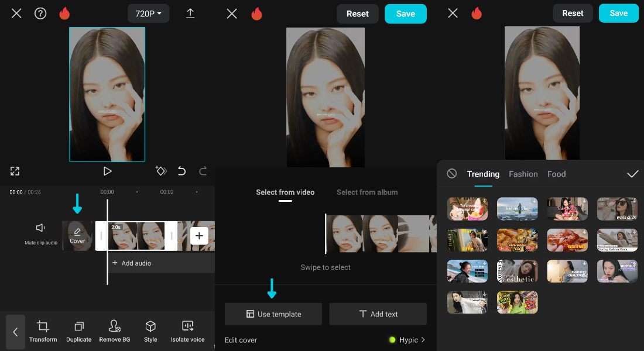Switch to Trending template tab
Image resolution: width=644 pixels, height=351 pixels.
pyautogui.click(x=483, y=174)
